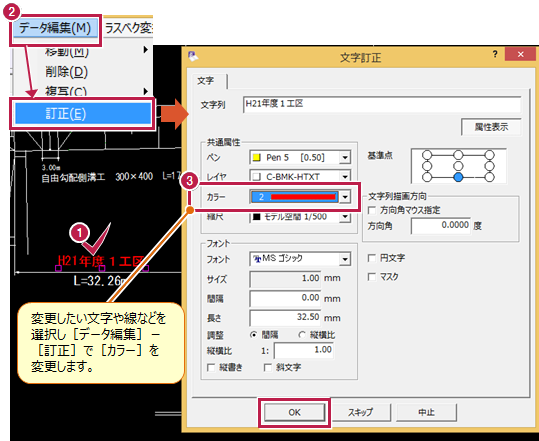Select the bottom-center base point circle
The image size is (539, 441).
pos(458,177)
